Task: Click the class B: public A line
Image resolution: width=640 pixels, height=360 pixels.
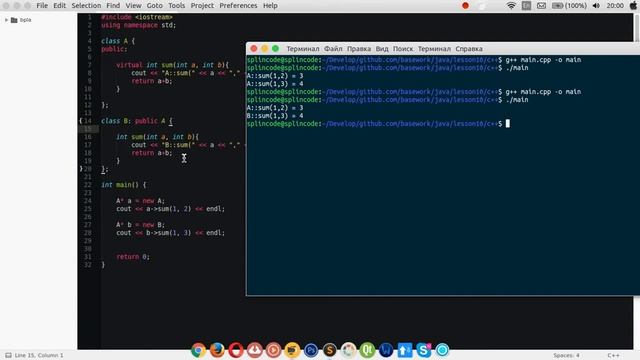Action: pos(137,121)
